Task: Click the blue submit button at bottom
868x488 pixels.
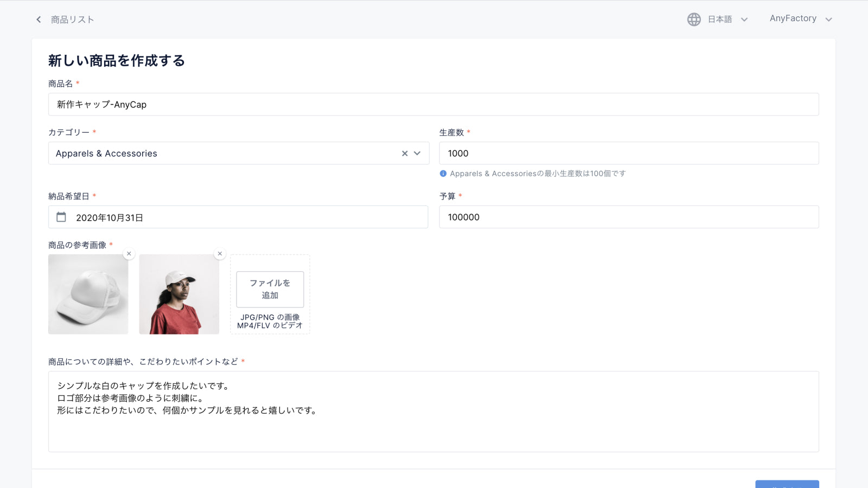Action: (787, 484)
